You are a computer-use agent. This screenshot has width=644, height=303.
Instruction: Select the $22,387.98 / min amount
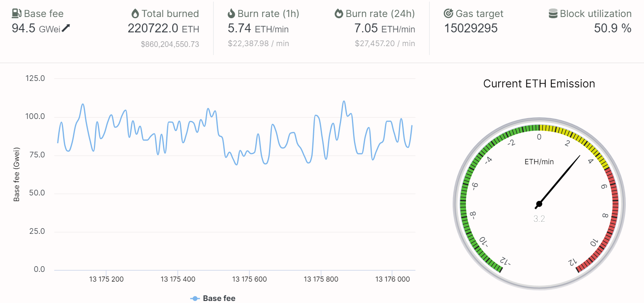(258, 43)
